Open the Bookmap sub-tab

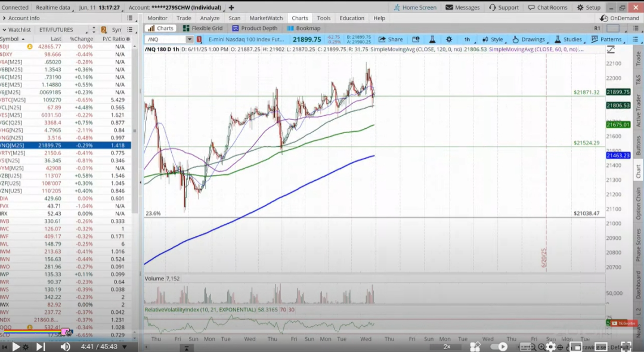[x=304, y=29]
